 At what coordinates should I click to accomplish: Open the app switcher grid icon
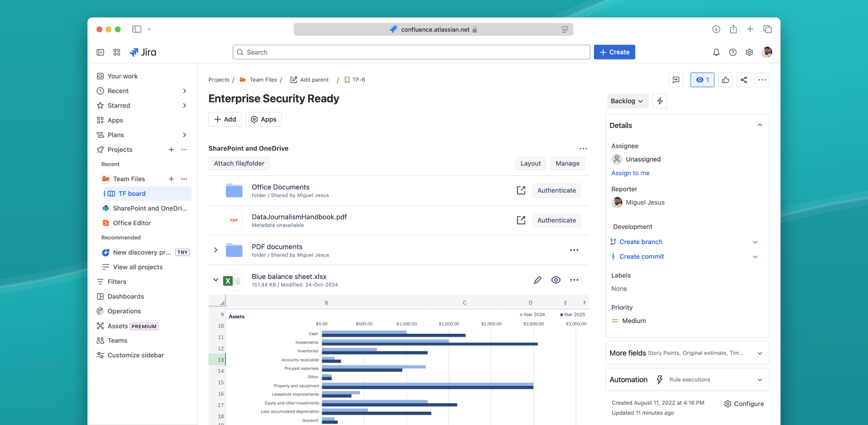coord(117,52)
